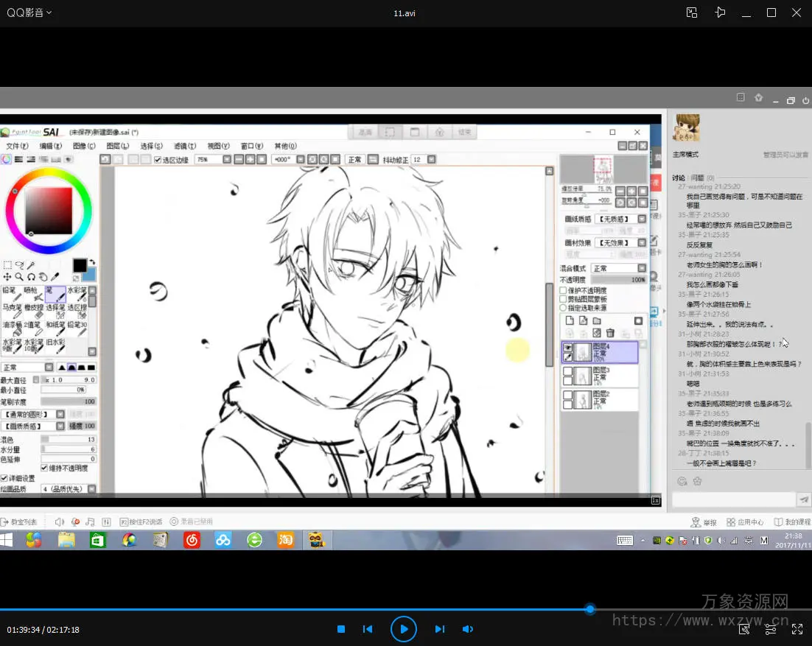The height and width of the screenshot is (646, 812).
Task: Open the QQ影音 main menu dropdown
Action: (x=29, y=13)
